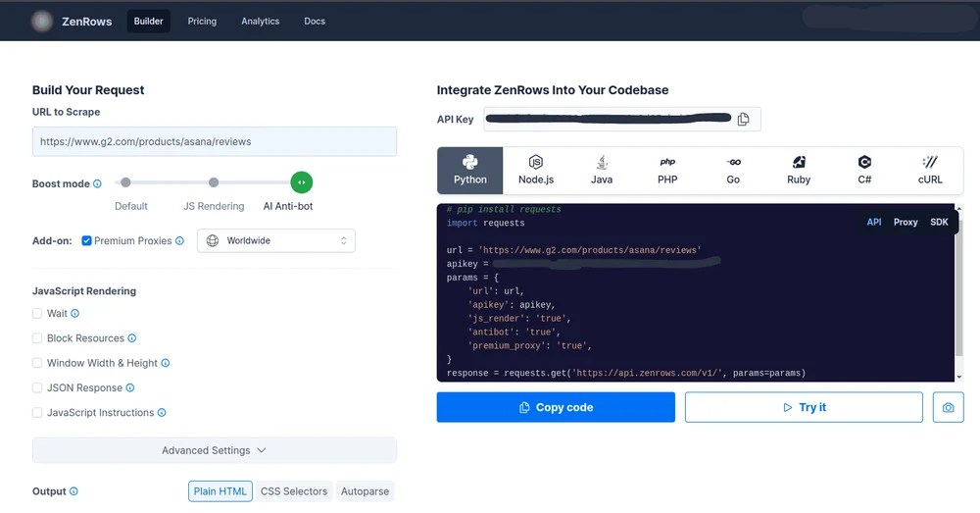Image resolution: width=980 pixels, height=513 pixels.
Task: Click the "AI Anti-bot" label
Action: tap(288, 206)
